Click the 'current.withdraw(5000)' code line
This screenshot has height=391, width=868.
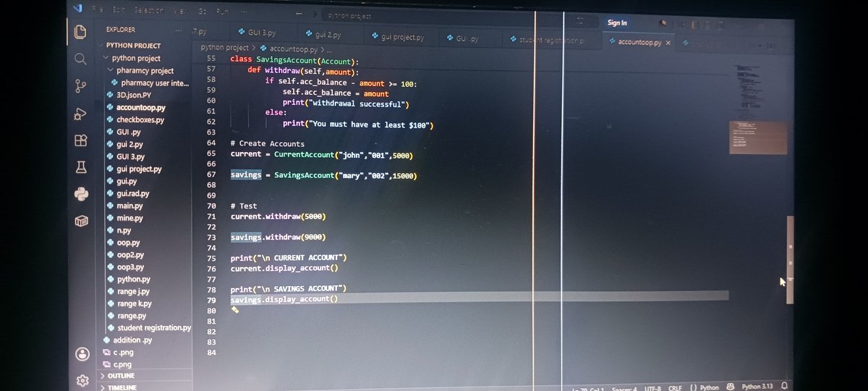click(278, 216)
